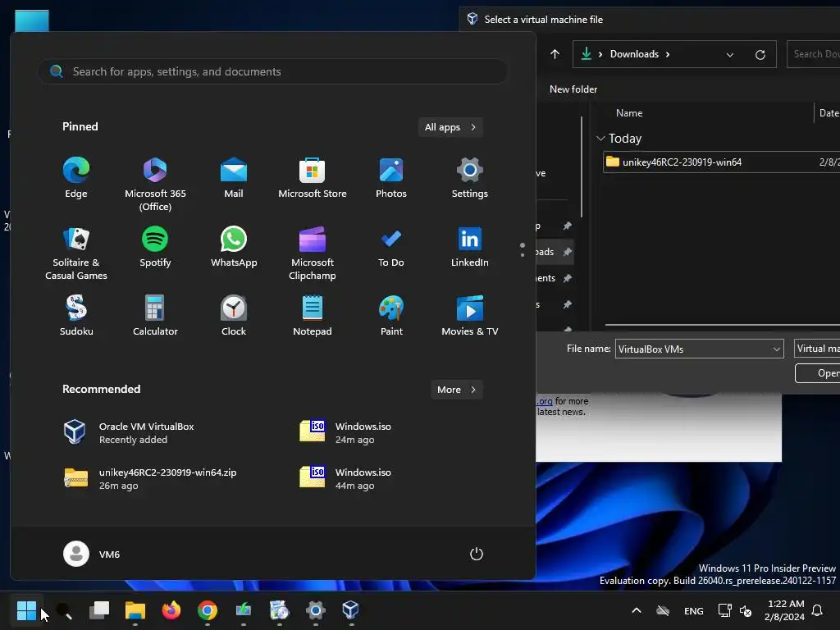Open Google Chrome from taskbar
The image size is (840, 630).
coord(208,610)
